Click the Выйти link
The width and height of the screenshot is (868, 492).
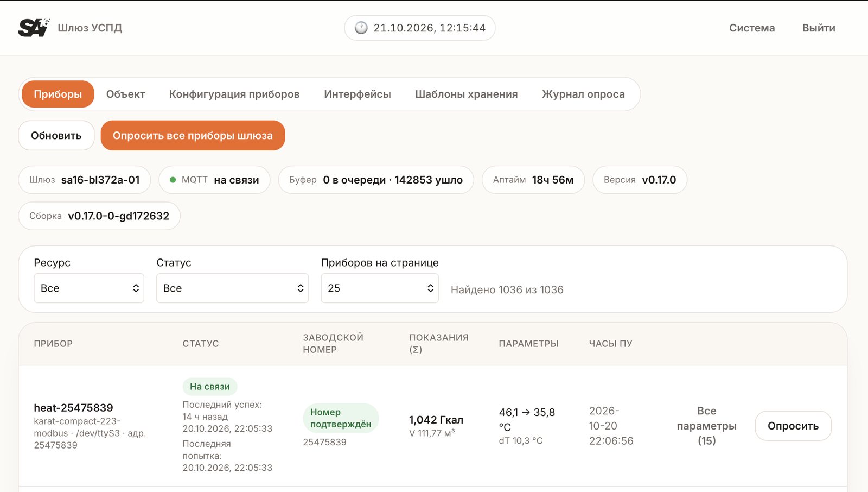tap(819, 28)
